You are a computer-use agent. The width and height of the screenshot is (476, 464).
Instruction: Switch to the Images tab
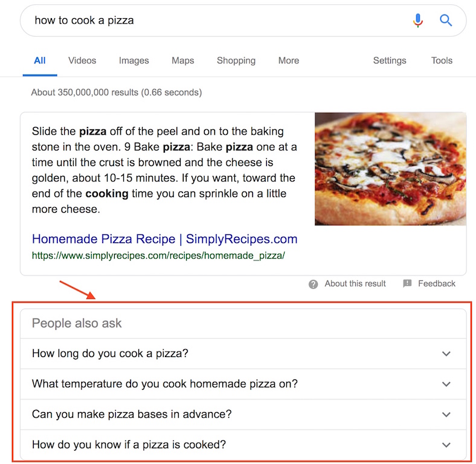pyautogui.click(x=134, y=60)
